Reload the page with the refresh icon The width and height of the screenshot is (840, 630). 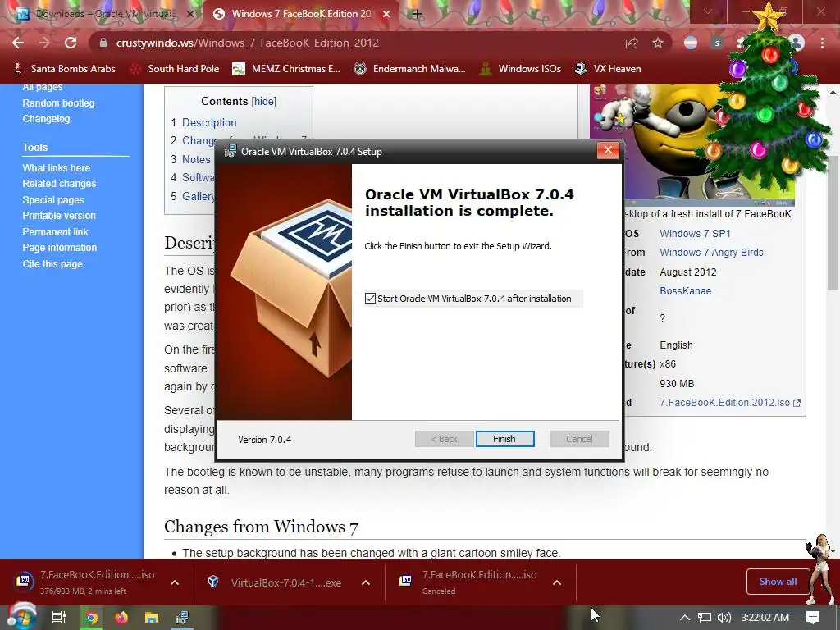71,43
